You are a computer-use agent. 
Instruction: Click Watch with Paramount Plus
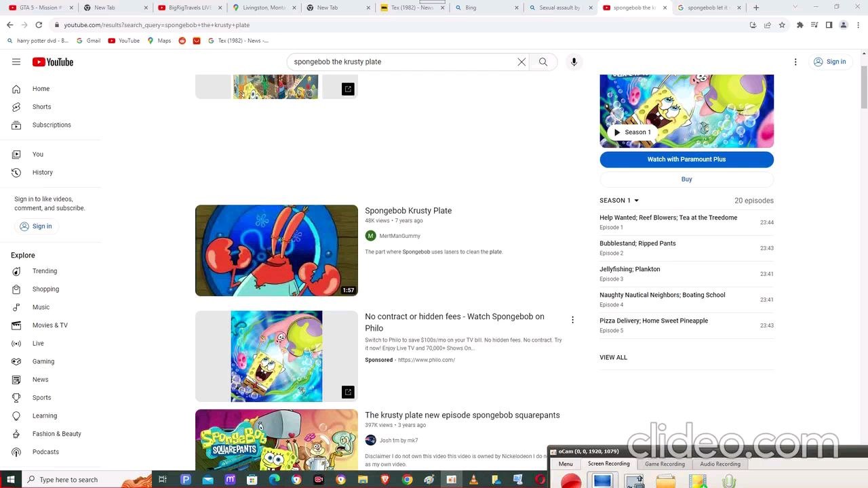(686, 159)
